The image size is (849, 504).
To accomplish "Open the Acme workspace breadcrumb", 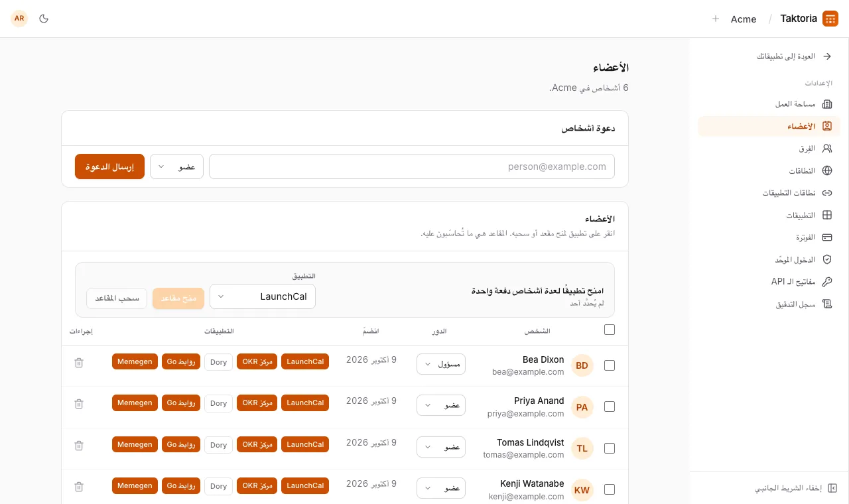I will click(x=744, y=19).
